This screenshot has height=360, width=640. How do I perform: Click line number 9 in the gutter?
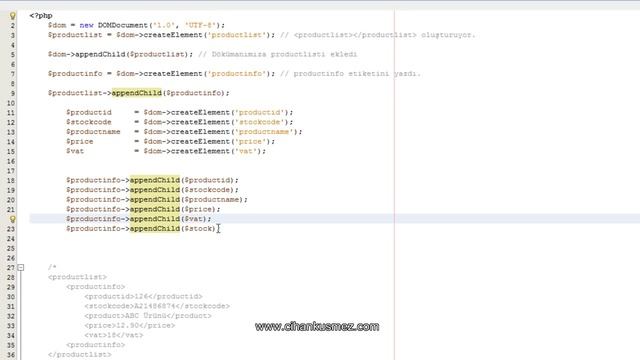tap(13, 93)
